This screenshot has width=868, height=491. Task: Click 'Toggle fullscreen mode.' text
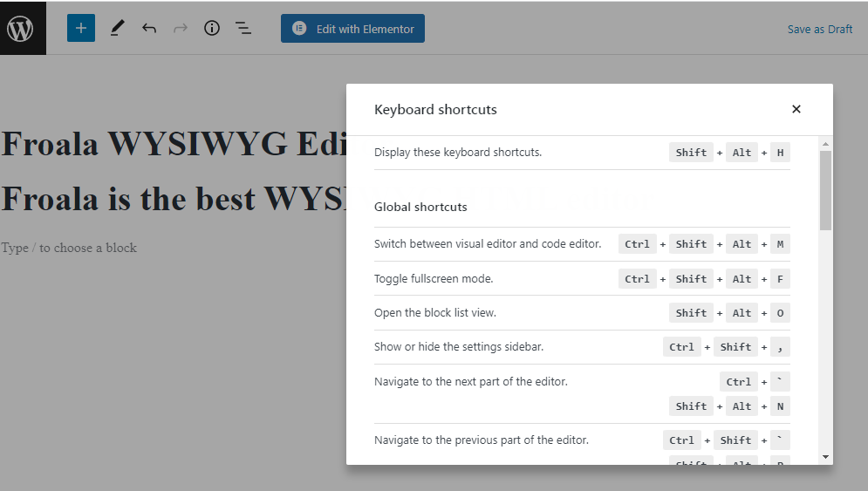(x=434, y=279)
